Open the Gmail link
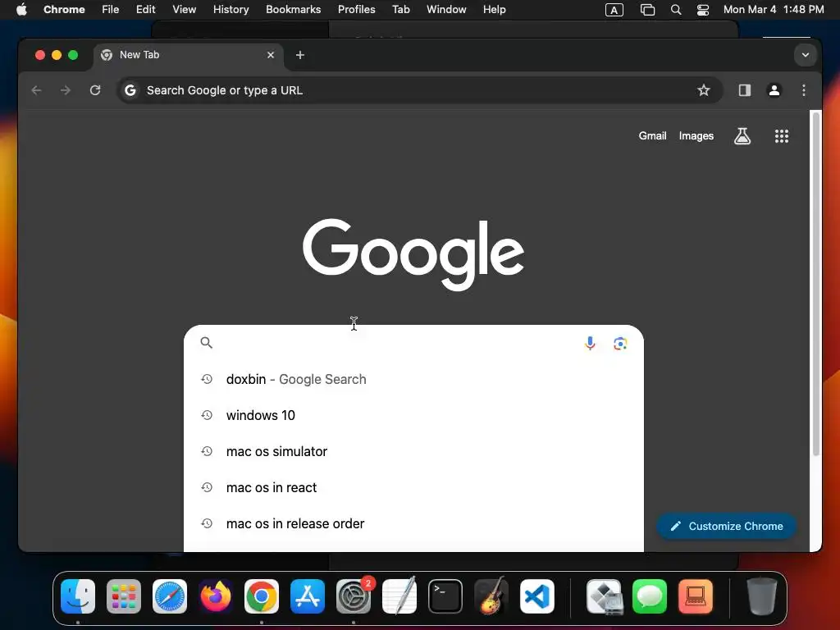Screen dimensions: 840x630 coord(652,136)
